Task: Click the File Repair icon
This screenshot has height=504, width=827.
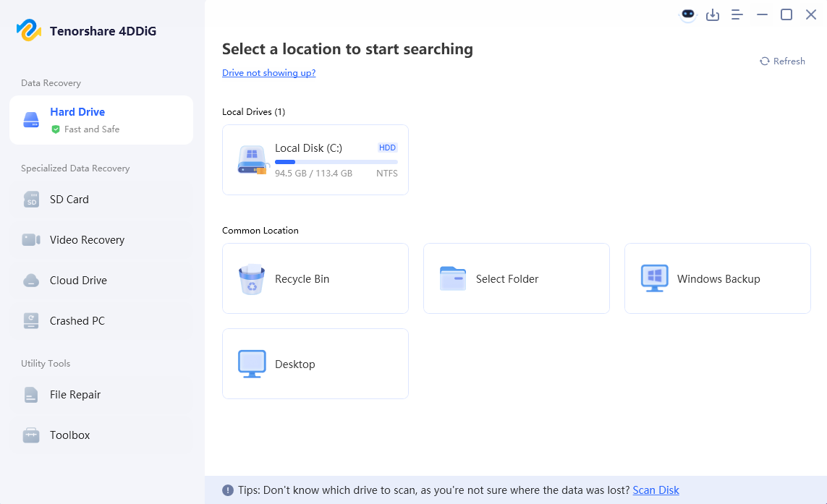Action: [x=31, y=395]
